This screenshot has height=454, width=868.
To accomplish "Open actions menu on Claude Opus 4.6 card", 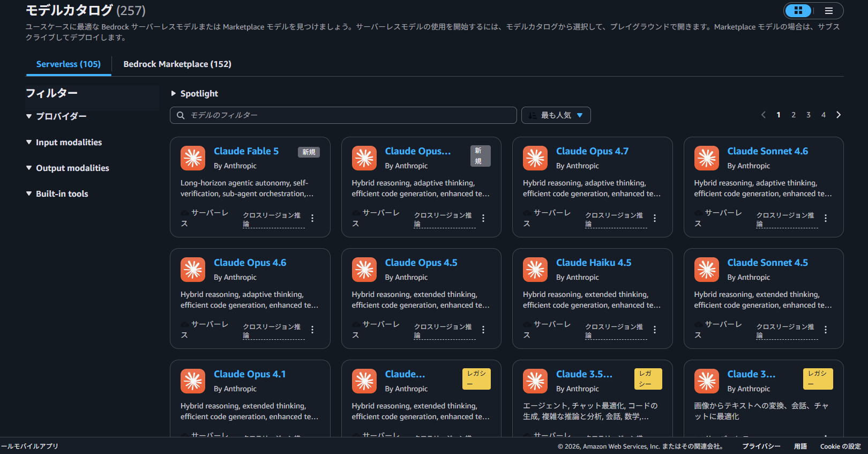I will 312,330.
